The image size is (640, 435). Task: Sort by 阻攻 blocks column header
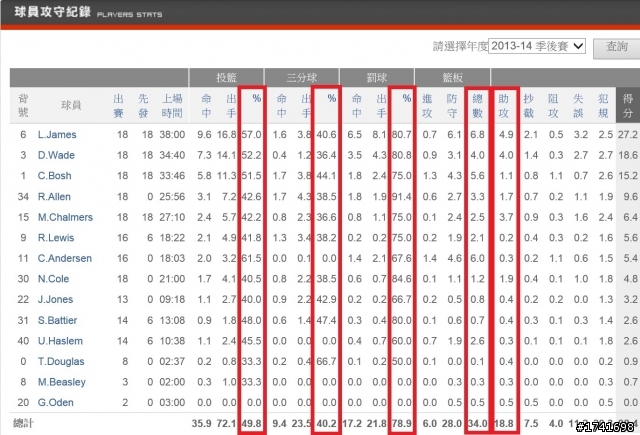[x=553, y=106]
